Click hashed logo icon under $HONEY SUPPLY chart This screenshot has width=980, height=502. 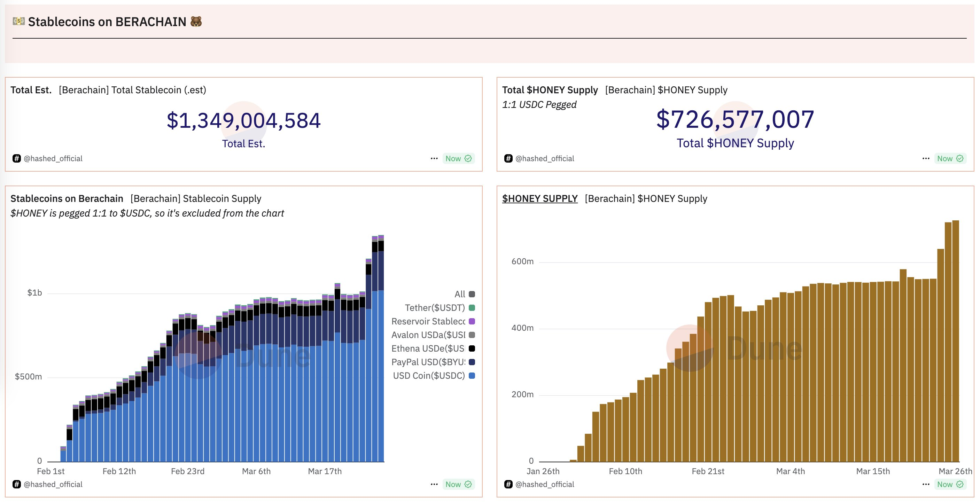pos(508,484)
